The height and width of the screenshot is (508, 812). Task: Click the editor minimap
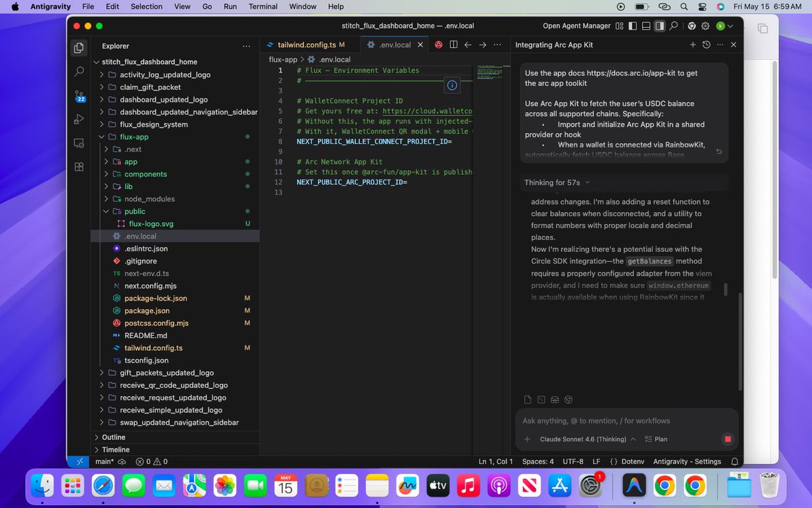click(492, 71)
